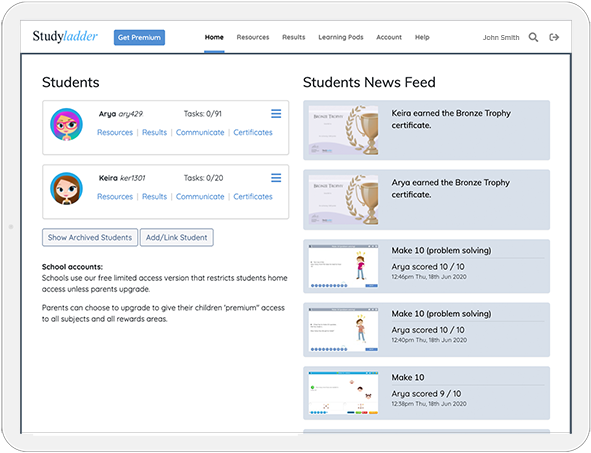This screenshot has height=453, width=591.
Task: Click the 'Keira ker1301' name text
Action: pyautogui.click(x=122, y=178)
